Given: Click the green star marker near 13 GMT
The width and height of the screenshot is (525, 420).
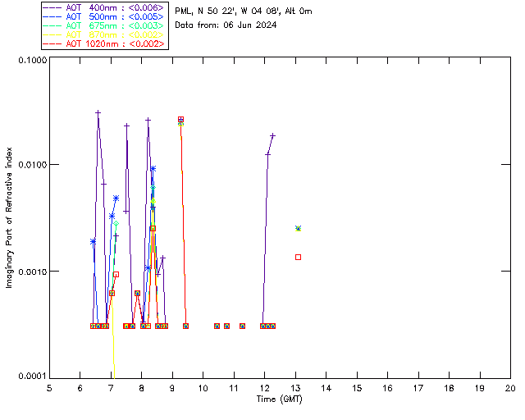Looking at the screenshot, I should pyautogui.click(x=298, y=228).
